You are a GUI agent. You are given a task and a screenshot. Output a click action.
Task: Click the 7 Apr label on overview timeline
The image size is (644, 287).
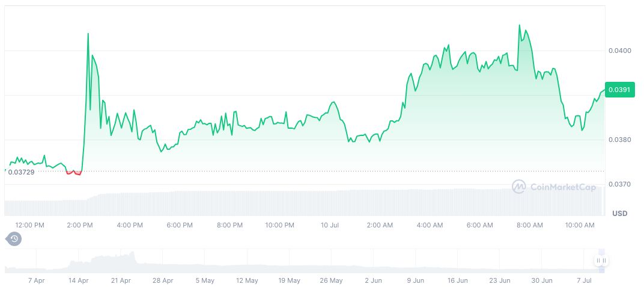(37, 280)
